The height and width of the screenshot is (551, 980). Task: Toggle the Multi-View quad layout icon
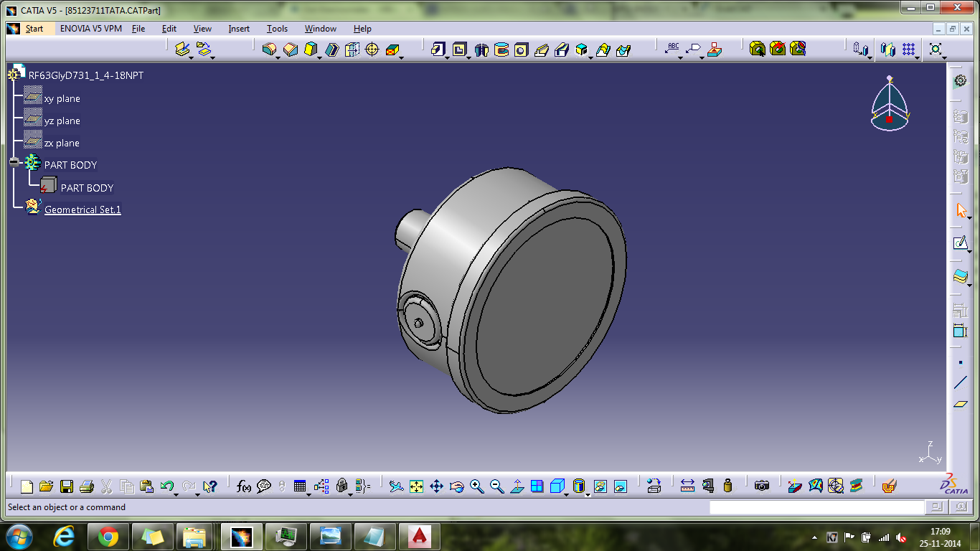537,486
